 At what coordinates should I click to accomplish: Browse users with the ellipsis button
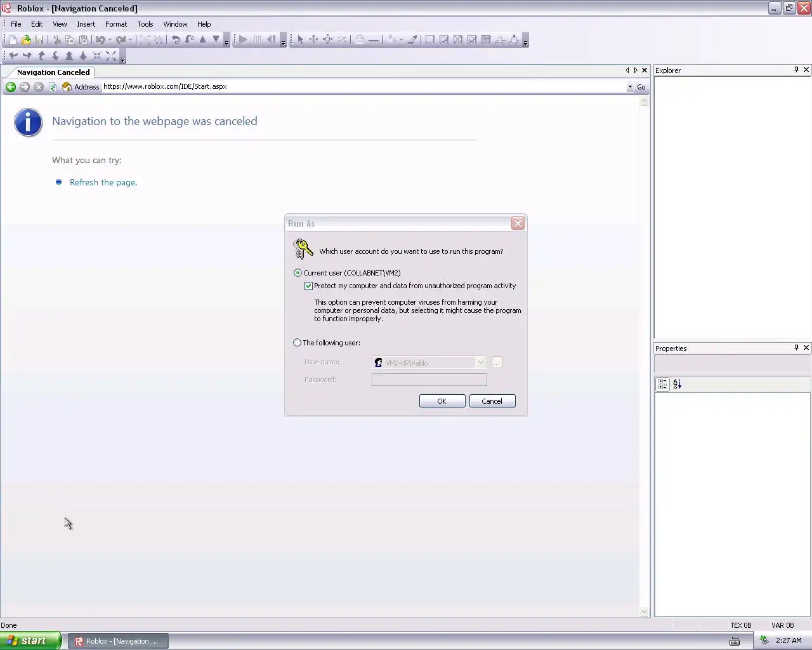click(497, 362)
